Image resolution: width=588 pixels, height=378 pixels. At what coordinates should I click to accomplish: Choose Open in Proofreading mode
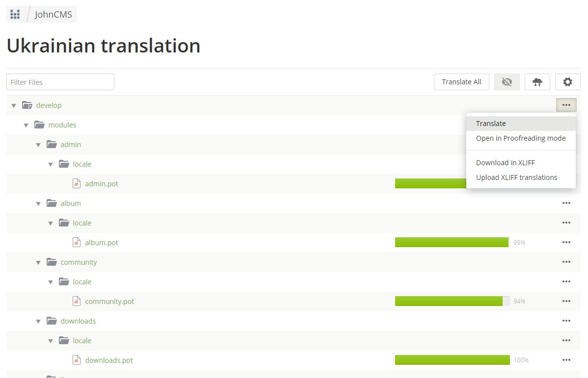(520, 138)
